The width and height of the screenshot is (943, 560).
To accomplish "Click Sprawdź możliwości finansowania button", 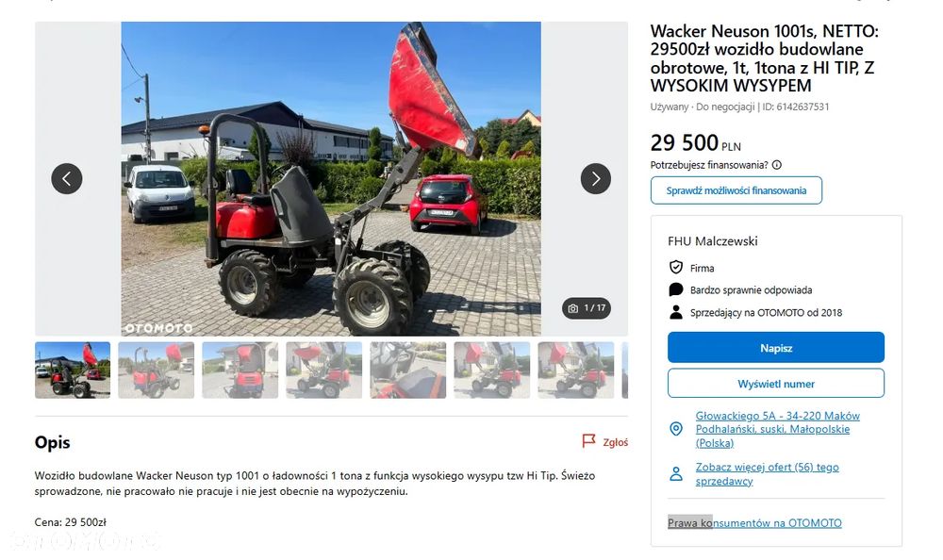I will click(736, 190).
